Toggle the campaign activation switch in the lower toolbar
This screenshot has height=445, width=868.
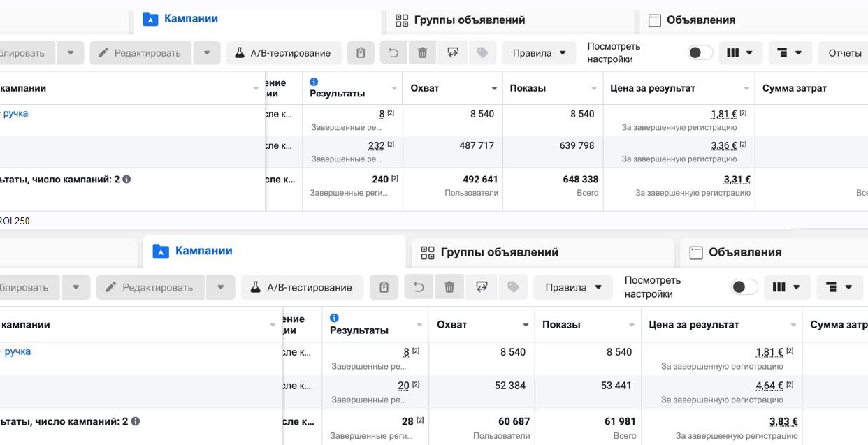tap(746, 286)
